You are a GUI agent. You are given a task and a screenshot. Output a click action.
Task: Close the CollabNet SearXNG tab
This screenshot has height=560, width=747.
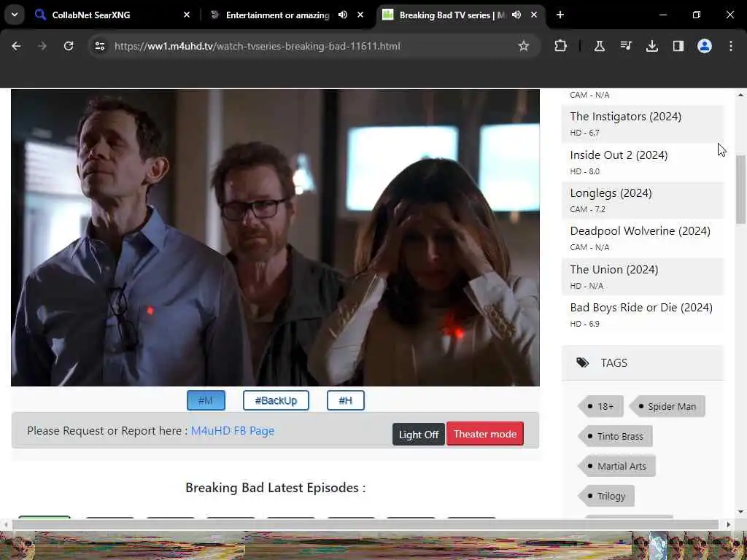click(x=186, y=15)
